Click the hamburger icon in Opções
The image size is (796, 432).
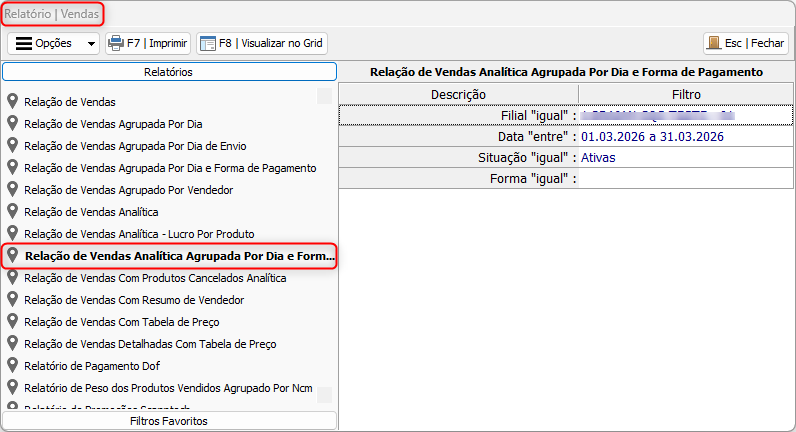[23, 44]
